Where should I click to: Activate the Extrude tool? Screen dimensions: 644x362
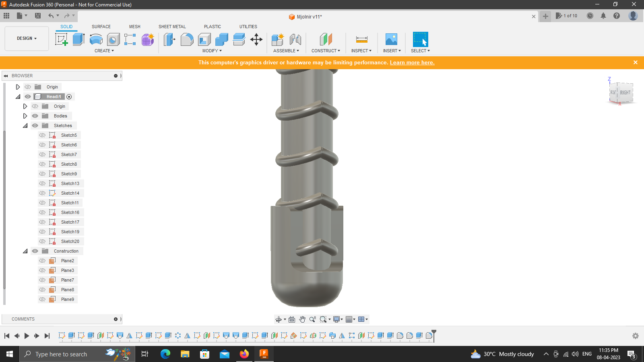click(78, 39)
